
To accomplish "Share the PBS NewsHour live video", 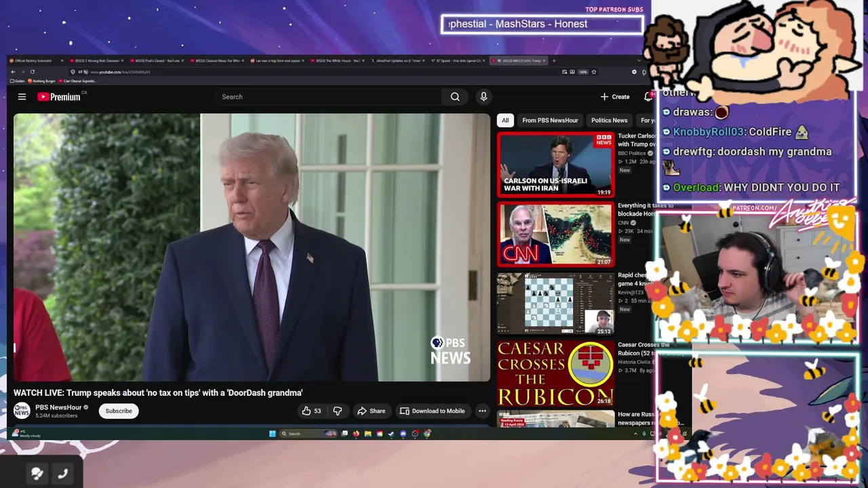I will click(x=372, y=411).
